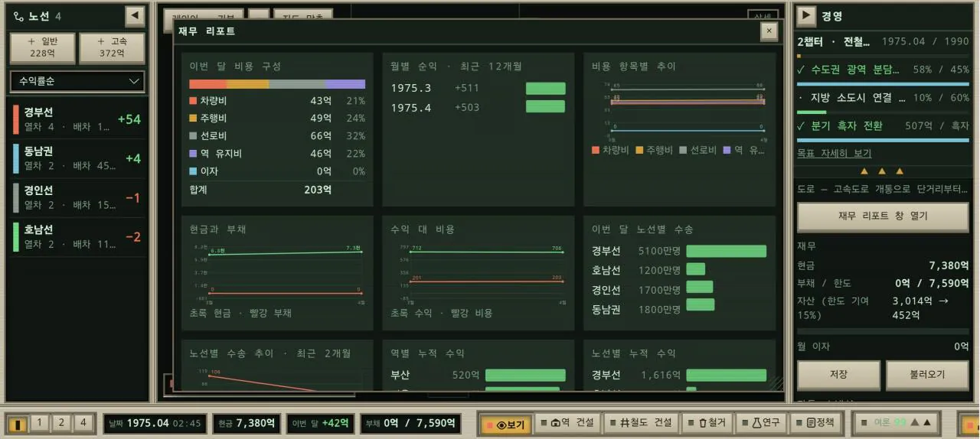980x439 pixels.
Task: Click the 목표 자세히 보기 link
Action: pos(834,153)
